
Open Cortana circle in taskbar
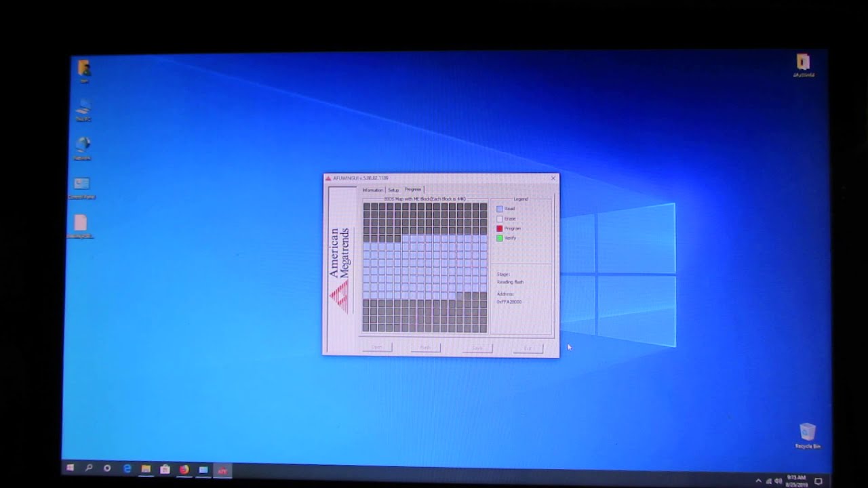point(107,468)
